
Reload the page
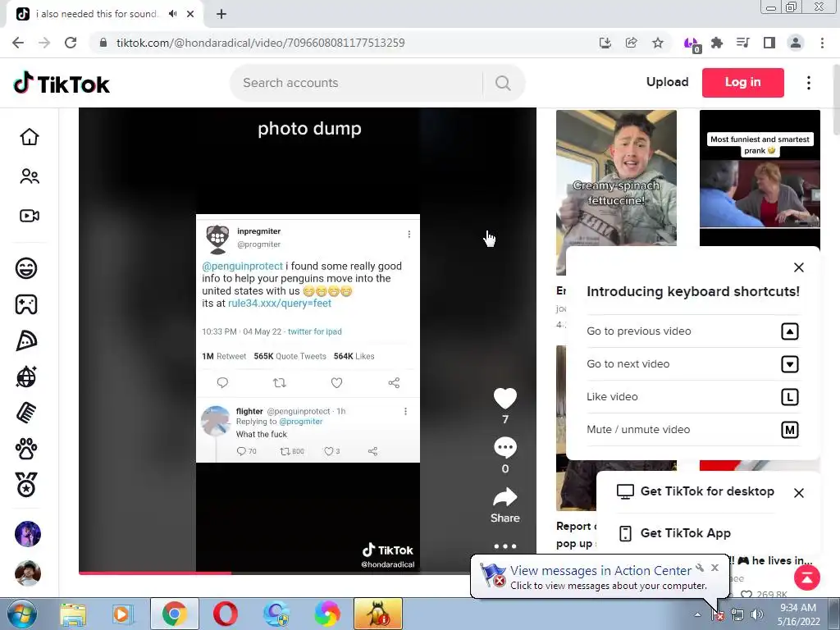coord(71,43)
